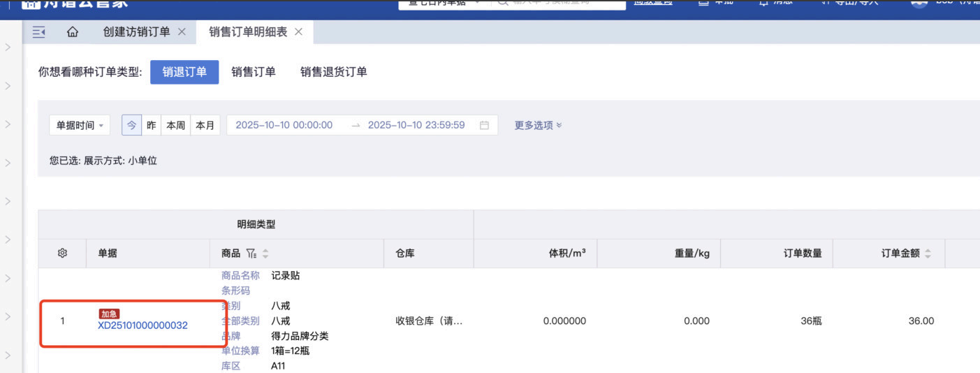Filter by 昨 (yesterday)

pyautogui.click(x=151, y=125)
